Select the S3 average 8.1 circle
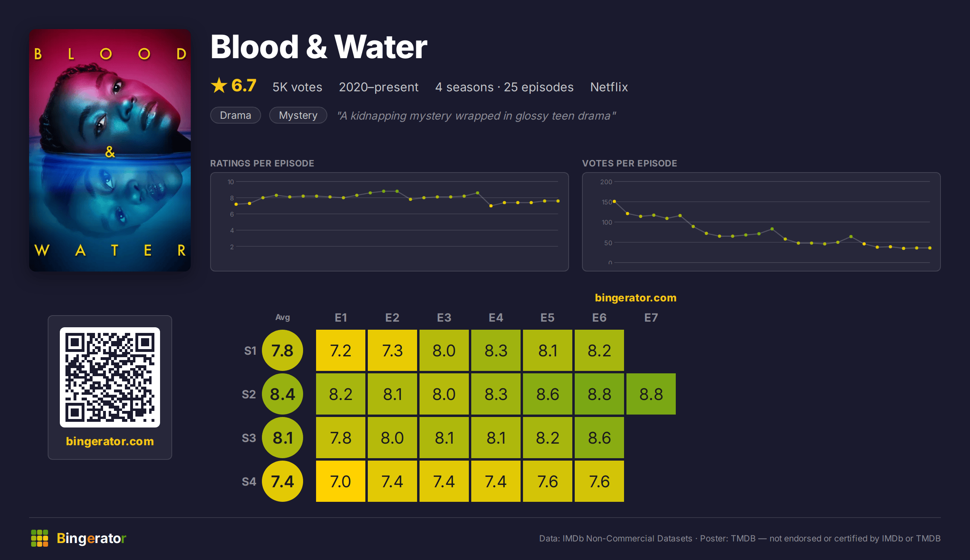Viewport: 970px width, 560px height. click(x=283, y=438)
